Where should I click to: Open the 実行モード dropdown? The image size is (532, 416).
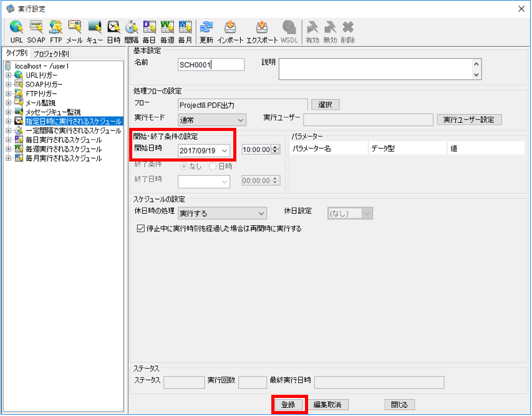click(x=211, y=120)
